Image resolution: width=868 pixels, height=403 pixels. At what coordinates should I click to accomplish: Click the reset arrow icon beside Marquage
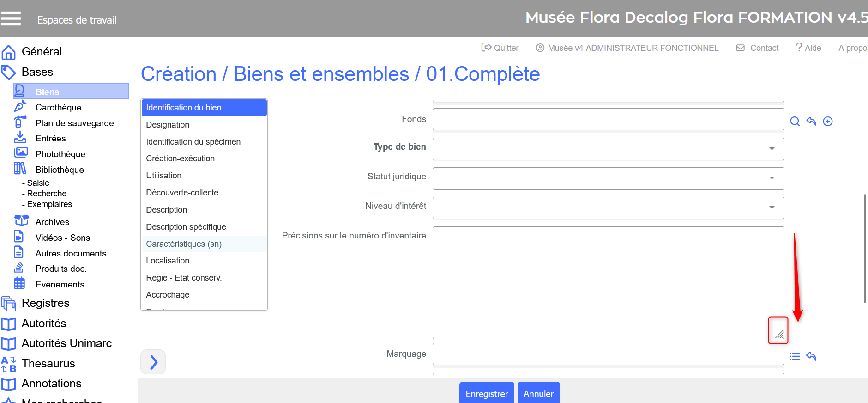tap(811, 356)
